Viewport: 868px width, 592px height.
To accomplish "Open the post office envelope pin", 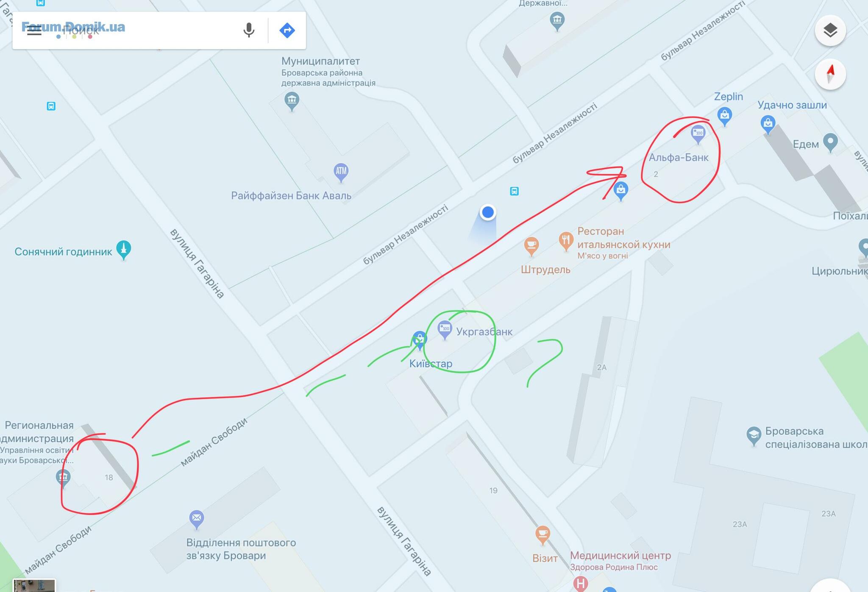I will pyautogui.click(x=197, y=520).
